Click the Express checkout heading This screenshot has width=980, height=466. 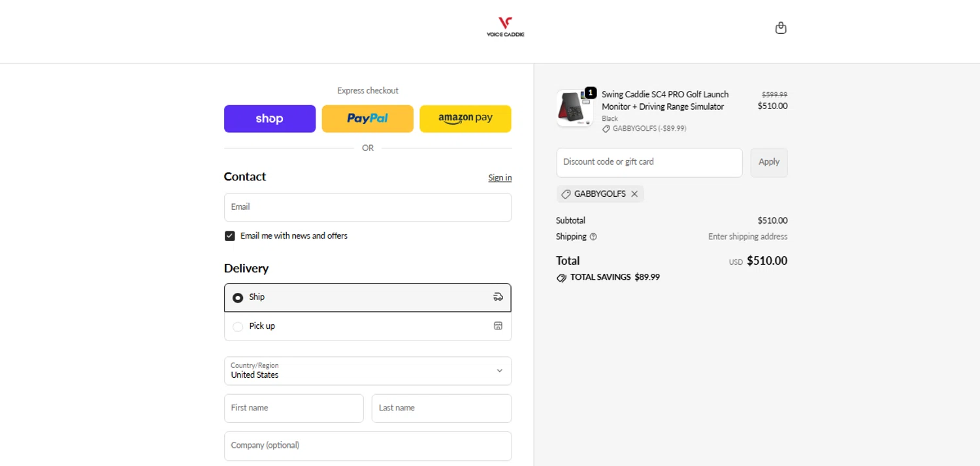click(x=368, y=91)
